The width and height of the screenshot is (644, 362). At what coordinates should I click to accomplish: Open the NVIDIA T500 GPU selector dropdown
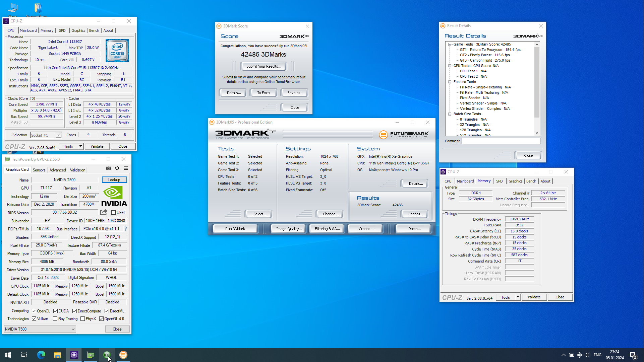40,329
